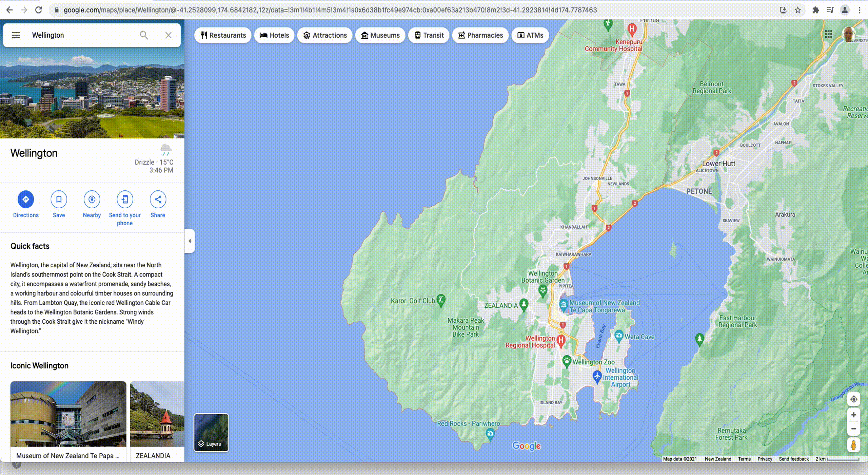
Task: Open ZEALANDIA photo card
Action: [x=157, y=421]
